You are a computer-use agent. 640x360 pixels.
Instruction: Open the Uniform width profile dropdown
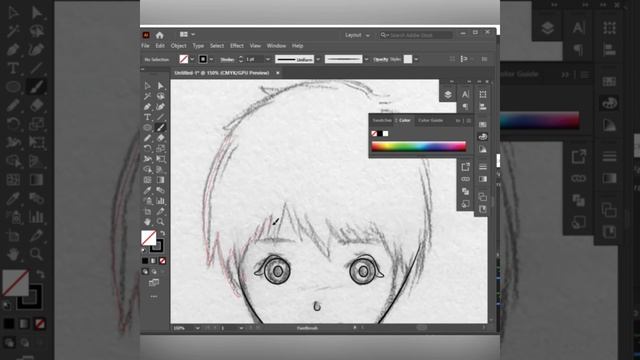coord(318,60)
